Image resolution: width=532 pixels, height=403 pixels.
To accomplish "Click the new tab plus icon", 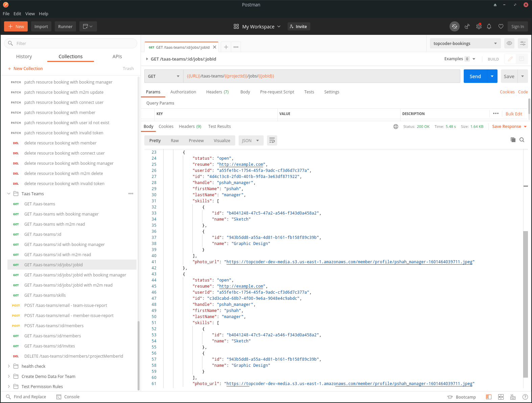I will pos(226,47).
